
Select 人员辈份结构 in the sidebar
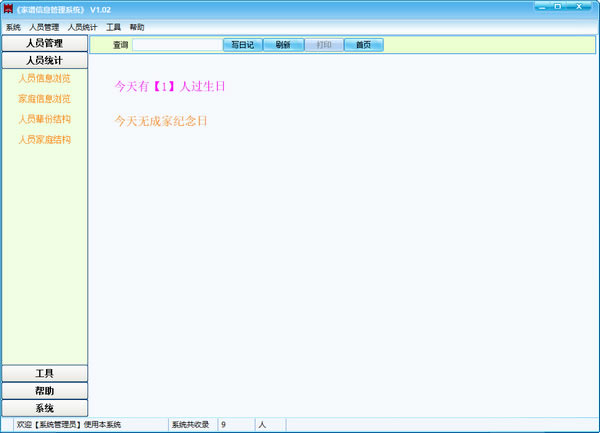[x=45, y=119]
